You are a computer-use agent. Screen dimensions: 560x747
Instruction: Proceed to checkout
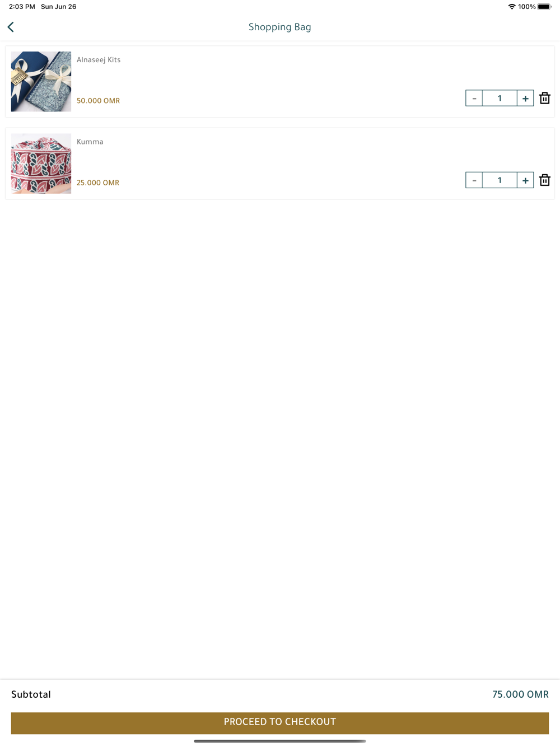[280, 722]
